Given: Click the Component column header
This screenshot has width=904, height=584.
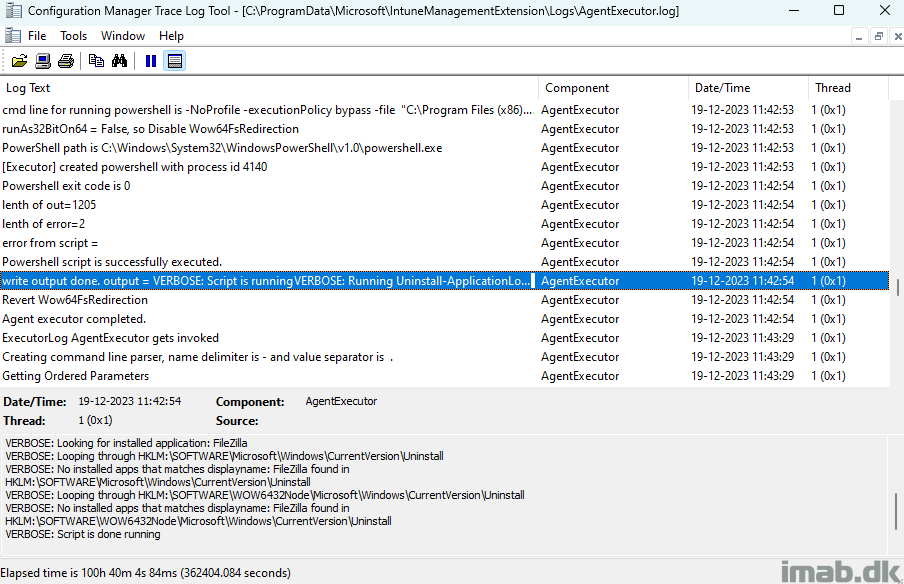Looking at the screenshot, I should (613, 88).
